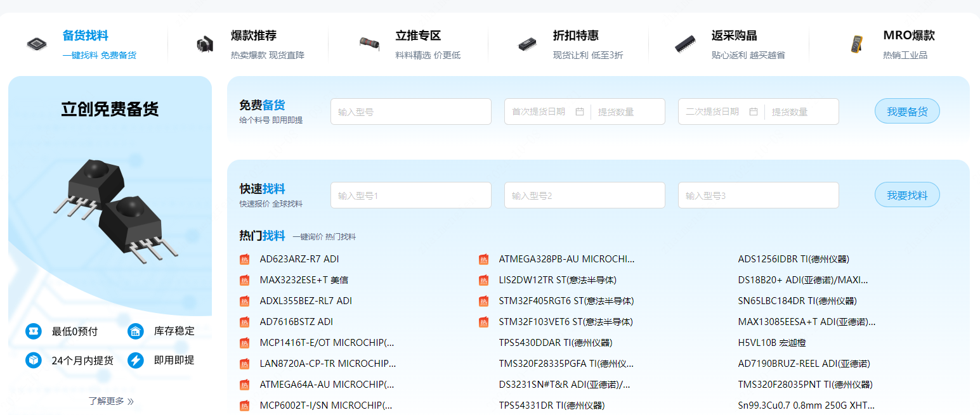
Task: Focus the 输入型号3 field
Action: pos(759,195)
